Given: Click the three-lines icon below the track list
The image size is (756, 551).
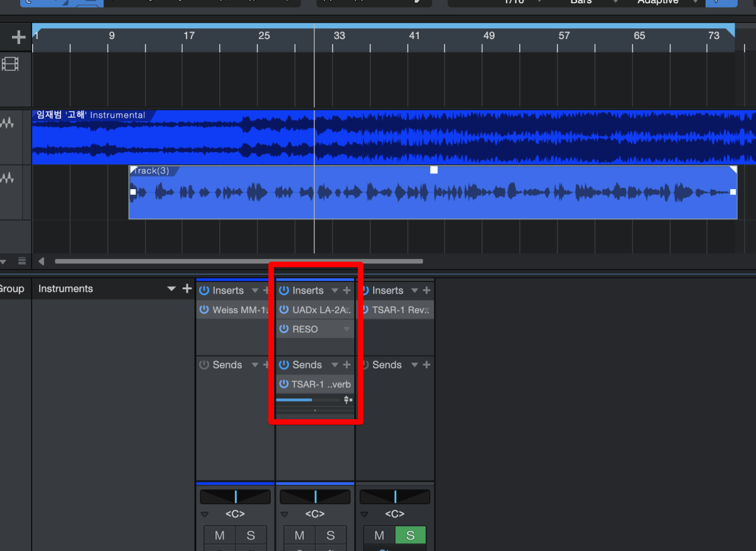Looking at the screenshot, I should coord(22,261).
